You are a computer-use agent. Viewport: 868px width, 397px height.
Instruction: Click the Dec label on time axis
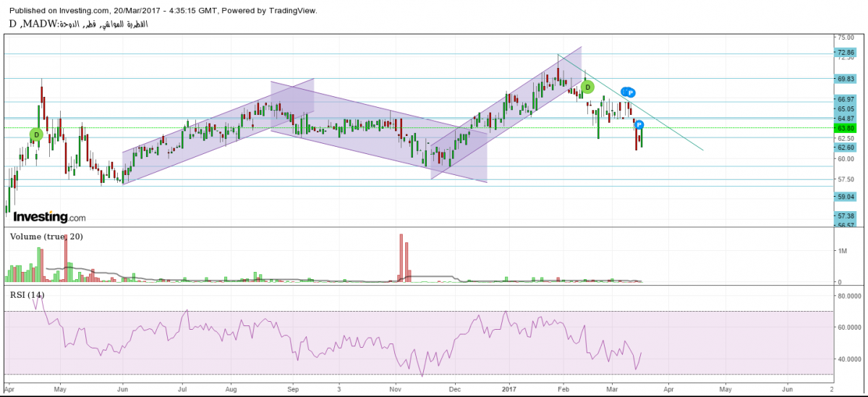pos(454,388)
